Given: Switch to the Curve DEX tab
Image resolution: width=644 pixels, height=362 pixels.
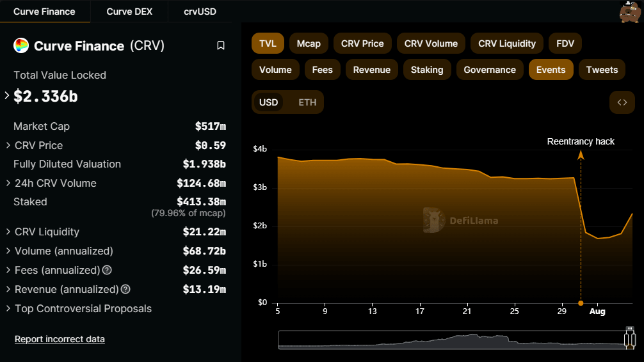Looking at the screenshot, I should (x=129, y=12).
